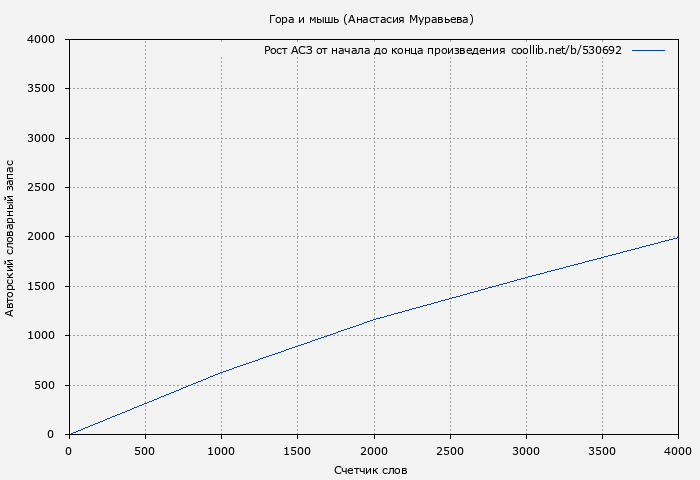Open the coollib.net/b/530692 link in legend
The height and width of the screenshot is (480, 700).
(x=566, y=50)
